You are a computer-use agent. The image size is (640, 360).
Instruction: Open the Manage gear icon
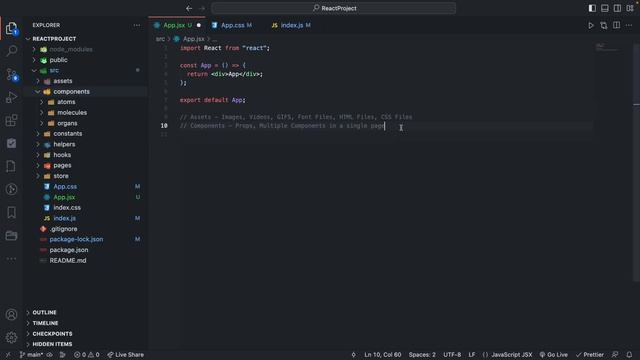[x=11, y=338]
